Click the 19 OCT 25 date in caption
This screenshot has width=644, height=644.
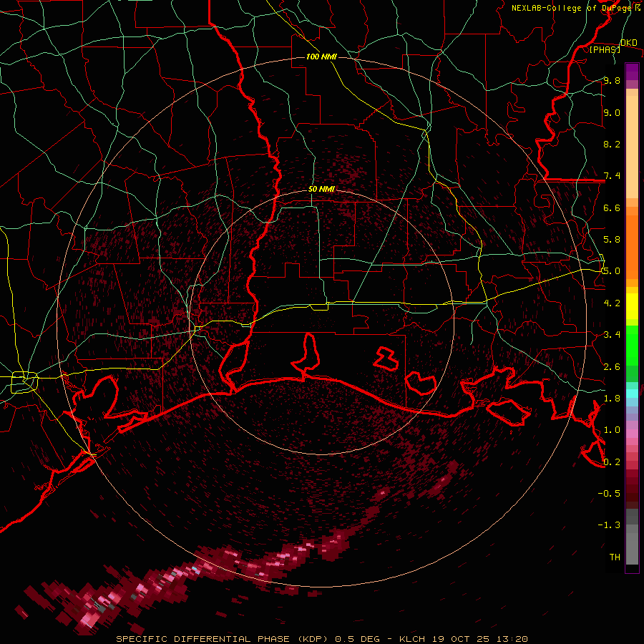point(460,639)
